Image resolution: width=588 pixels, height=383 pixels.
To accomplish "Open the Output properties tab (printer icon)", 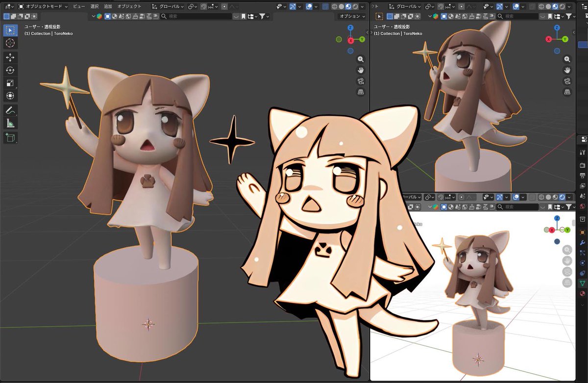I will click(x=583, y=175).
